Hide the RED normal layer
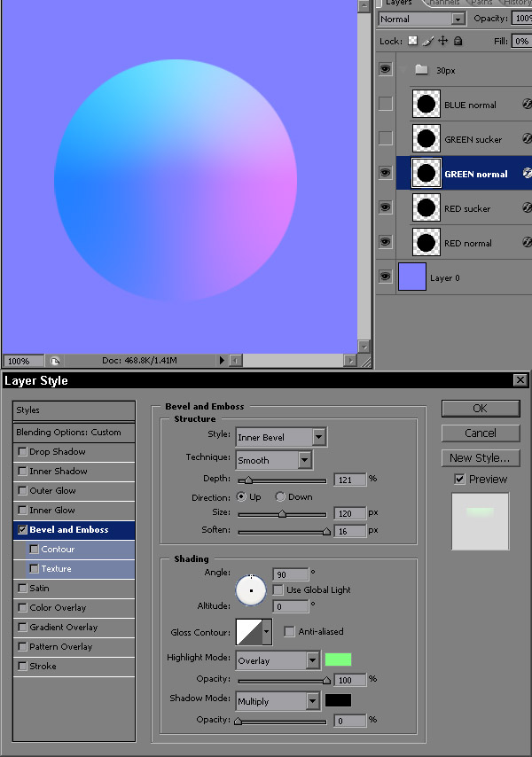Viewport: 532px width, 757px height. coord(385,243)
